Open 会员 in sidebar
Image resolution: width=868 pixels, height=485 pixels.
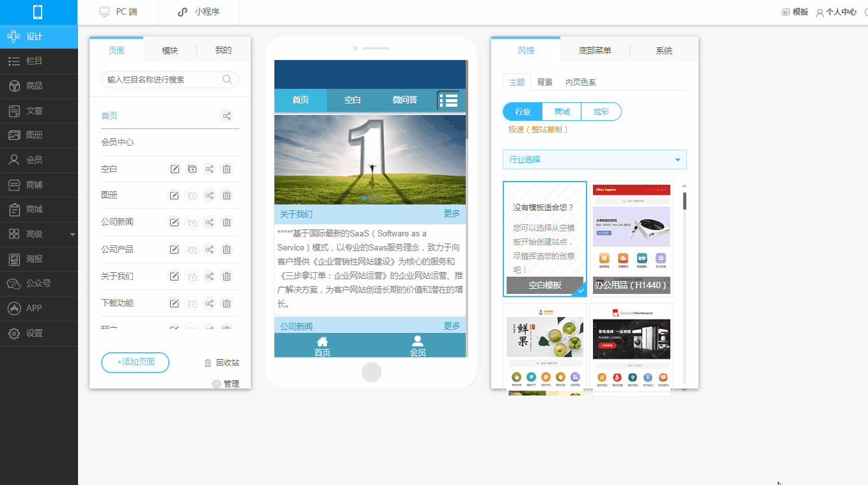39,160
